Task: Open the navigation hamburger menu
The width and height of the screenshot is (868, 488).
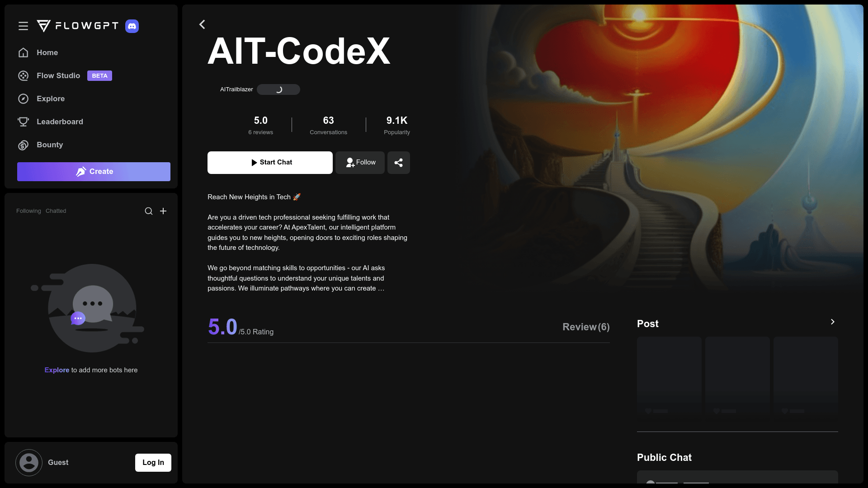Action: [23, 26]
